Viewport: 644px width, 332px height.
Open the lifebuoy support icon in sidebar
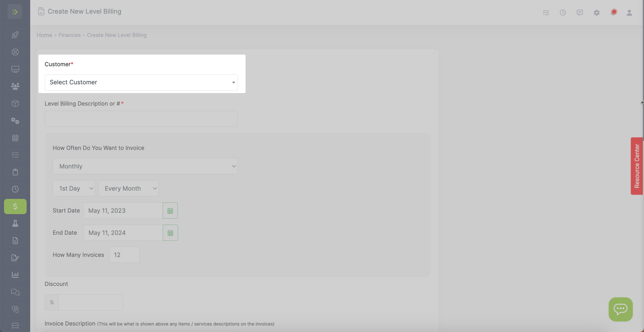click(x=15, y=52)
